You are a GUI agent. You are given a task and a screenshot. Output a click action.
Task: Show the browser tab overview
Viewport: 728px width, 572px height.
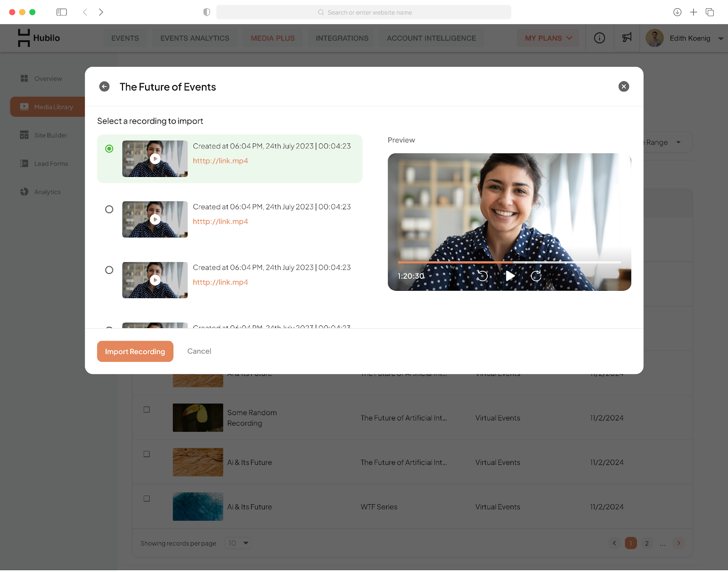coord(710,12)
